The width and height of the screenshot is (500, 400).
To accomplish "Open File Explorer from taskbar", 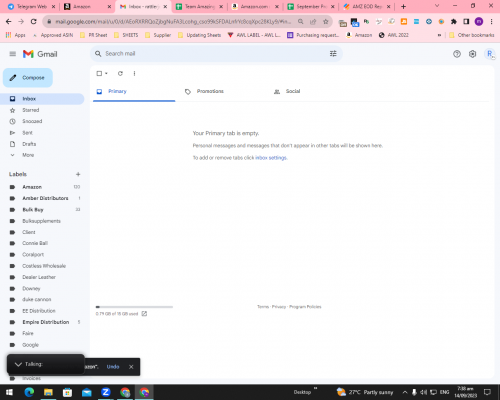I will click(x=48, y=392).
